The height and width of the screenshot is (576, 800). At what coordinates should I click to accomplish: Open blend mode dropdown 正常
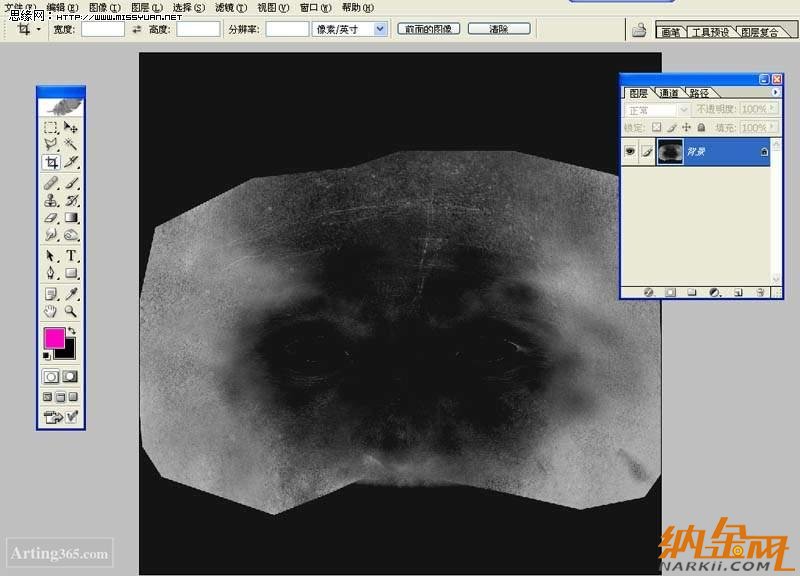[x=657, y=110]
